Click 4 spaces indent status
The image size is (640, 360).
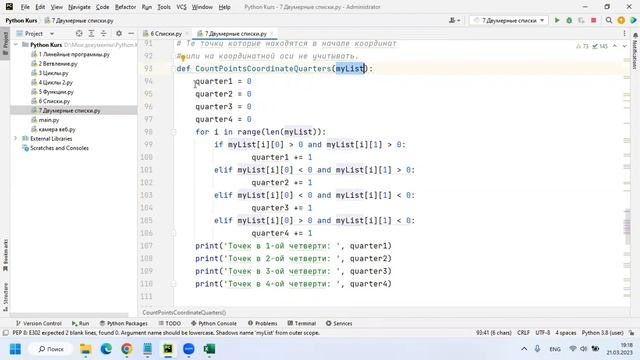tap(566, 333)
